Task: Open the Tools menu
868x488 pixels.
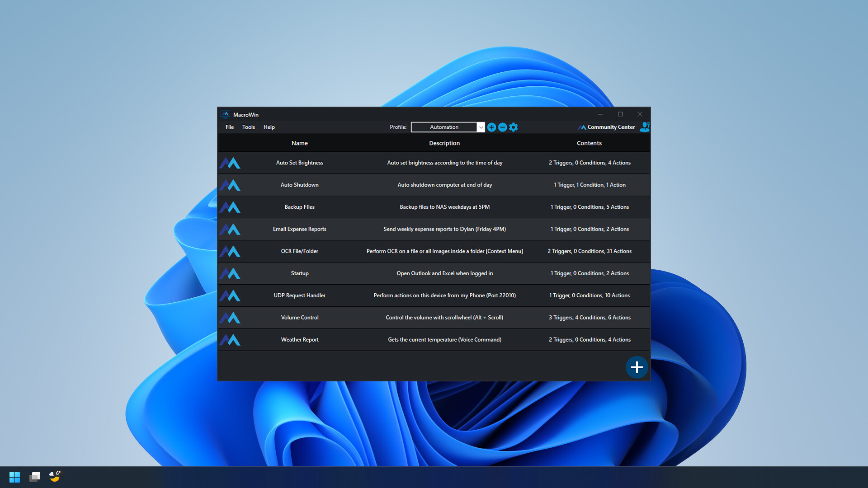Action: click(248, 127)
